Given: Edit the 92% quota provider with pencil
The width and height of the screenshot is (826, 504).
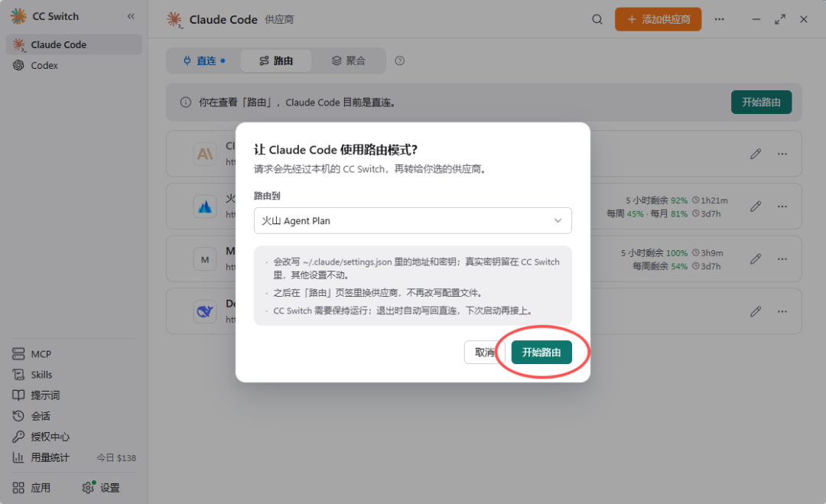Looking at the screenshot, I should point(756,206).
